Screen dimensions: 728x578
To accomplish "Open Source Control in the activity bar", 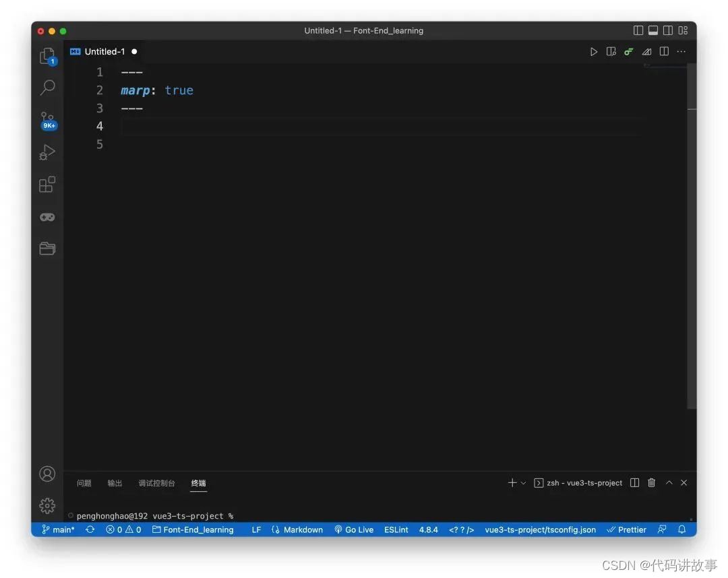I will (x=47, y=120).
